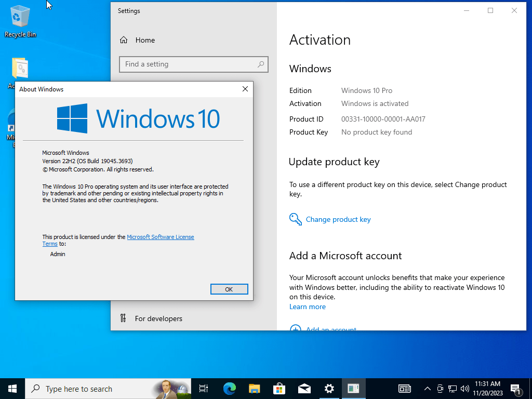532x399 pixels.
Task: Open For developers settings page
Action: [158, 318]
